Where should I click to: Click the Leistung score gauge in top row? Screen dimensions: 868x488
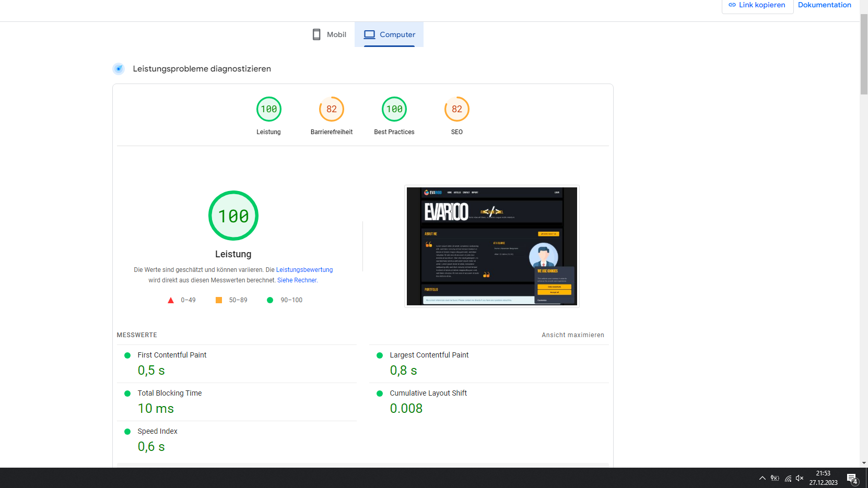pos(268,110)
